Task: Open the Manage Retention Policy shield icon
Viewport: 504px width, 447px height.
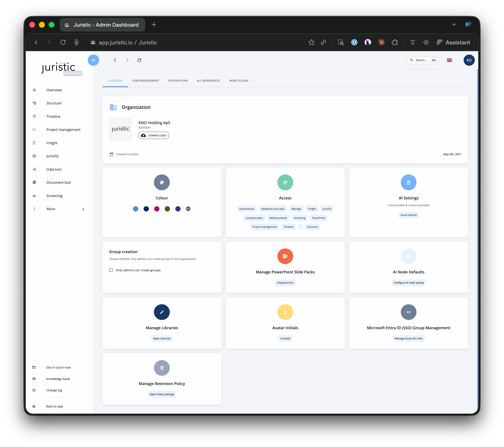Action: (162, 368)
